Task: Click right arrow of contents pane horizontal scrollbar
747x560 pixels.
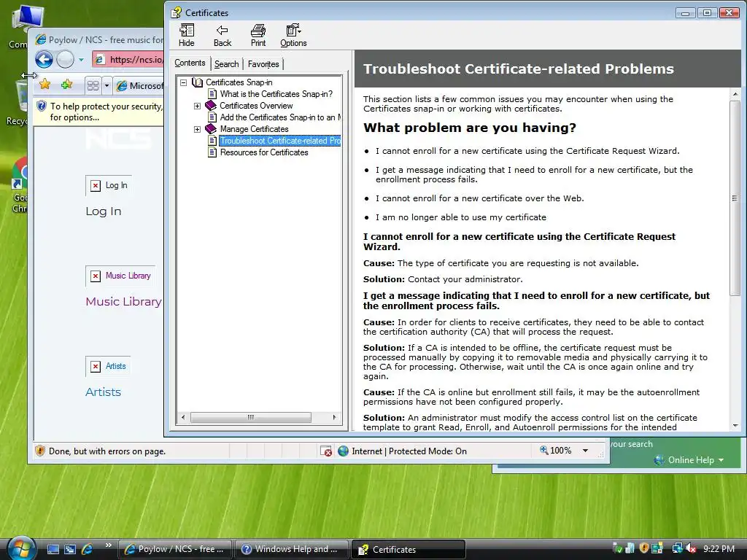Action: [x=334, y=418]
